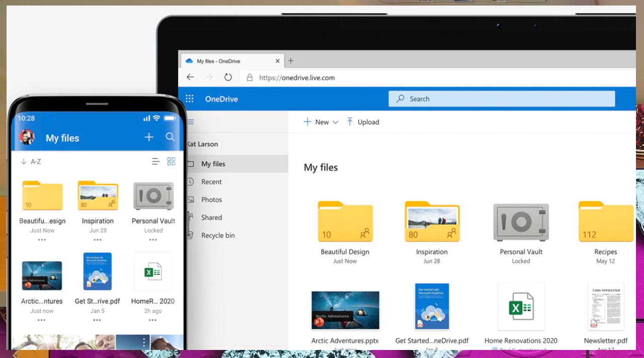The image size is (644, 358).
Task: Click the OneDrive brand title
Action: click(x=221, y=99)
